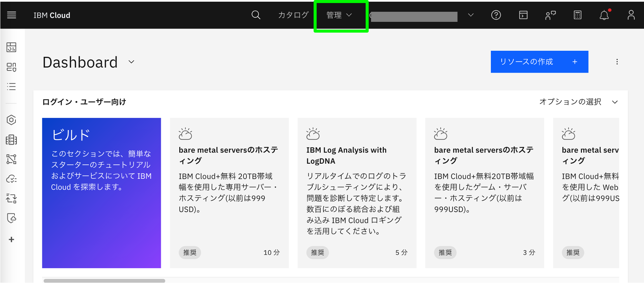Click the bulleted list icon in sidebar
644x283 pixels.
(11, 86)
